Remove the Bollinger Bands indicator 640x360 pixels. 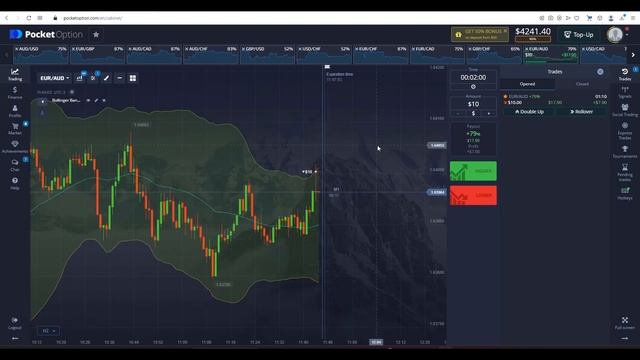coord(104,100)
